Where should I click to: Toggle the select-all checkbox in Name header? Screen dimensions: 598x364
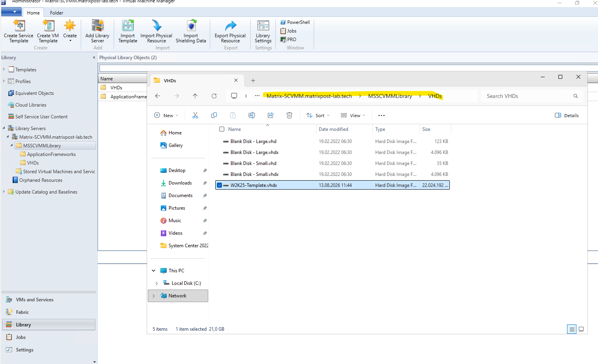click(x=222, y=129)
